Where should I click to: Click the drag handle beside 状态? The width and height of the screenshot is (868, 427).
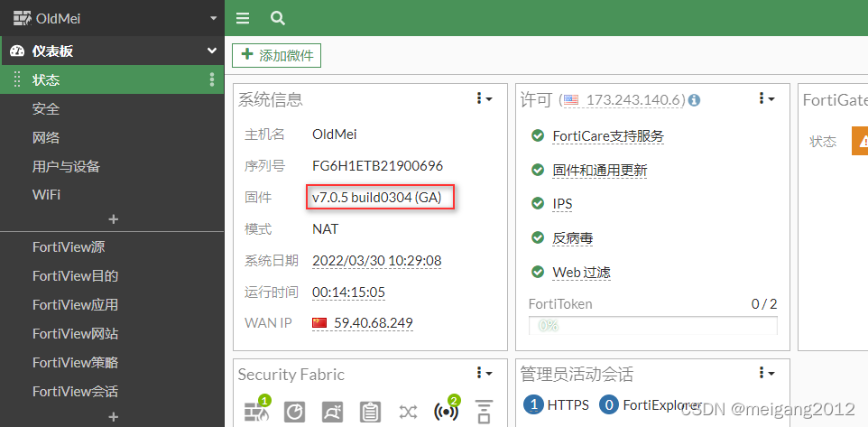[16, 79]
